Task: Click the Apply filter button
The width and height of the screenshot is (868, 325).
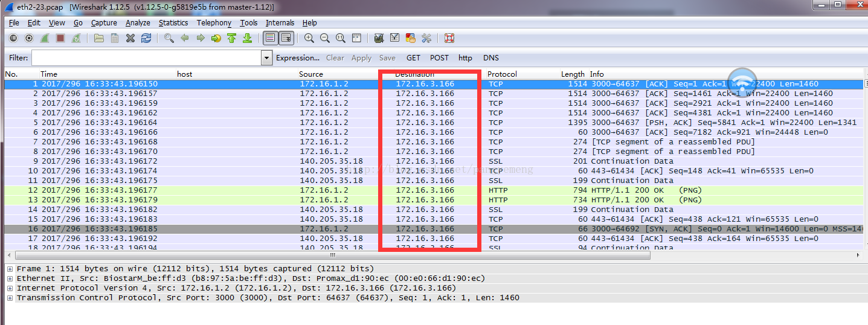Action: [361, 58]
